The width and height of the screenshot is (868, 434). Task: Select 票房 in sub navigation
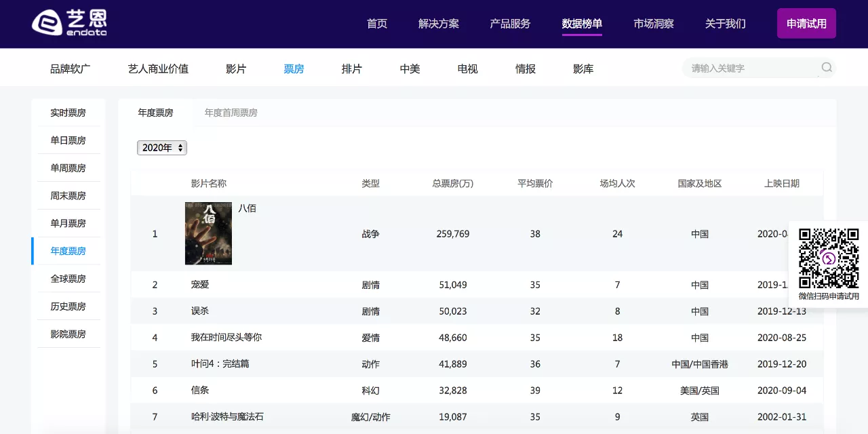coord(294,68)
